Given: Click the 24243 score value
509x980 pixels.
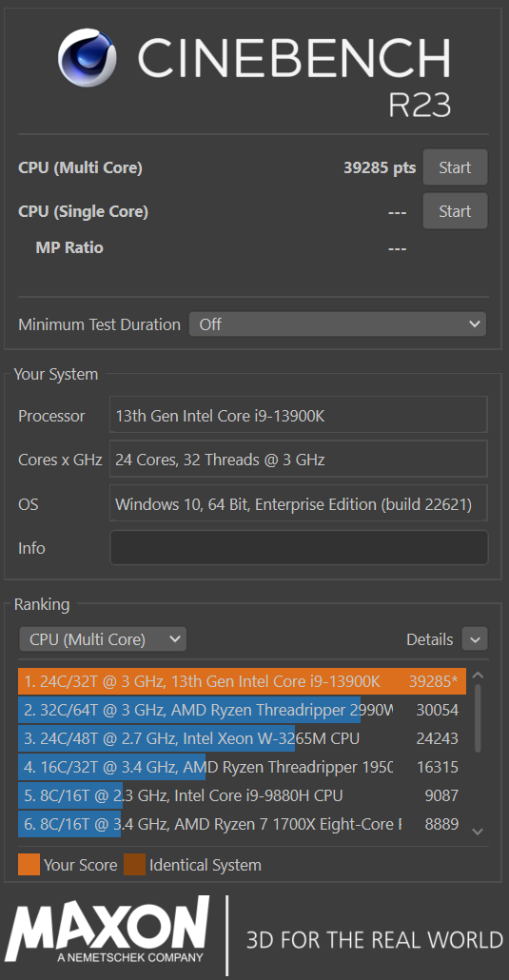Looking at the screenshot, I should click(437, 738).
